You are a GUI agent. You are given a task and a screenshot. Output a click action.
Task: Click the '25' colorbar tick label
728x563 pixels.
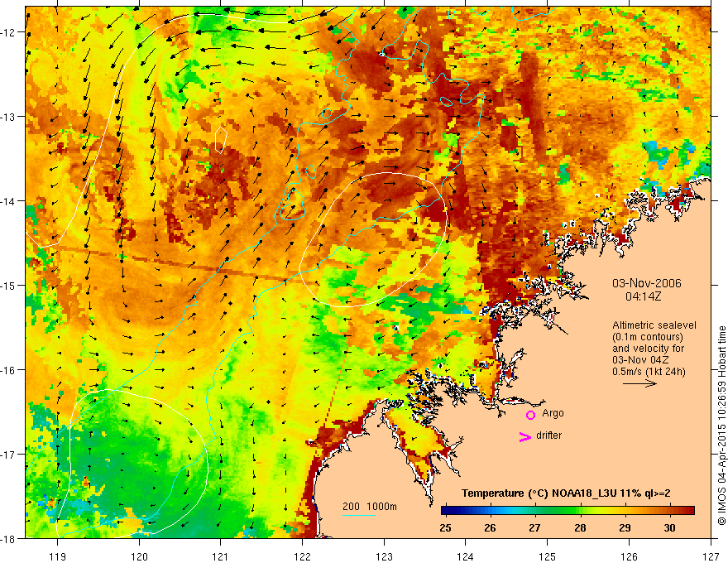[445, 527]
